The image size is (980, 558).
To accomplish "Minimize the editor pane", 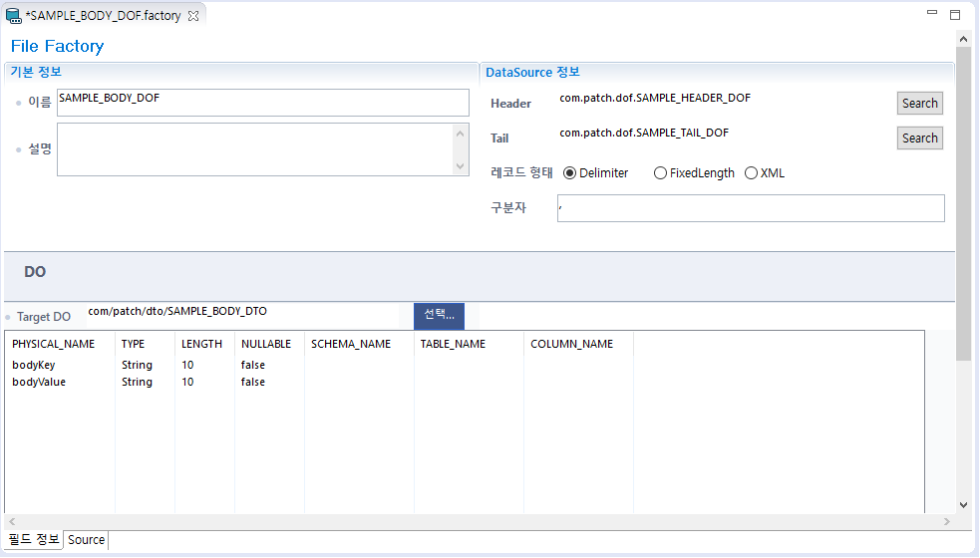I will click(932, 13).
